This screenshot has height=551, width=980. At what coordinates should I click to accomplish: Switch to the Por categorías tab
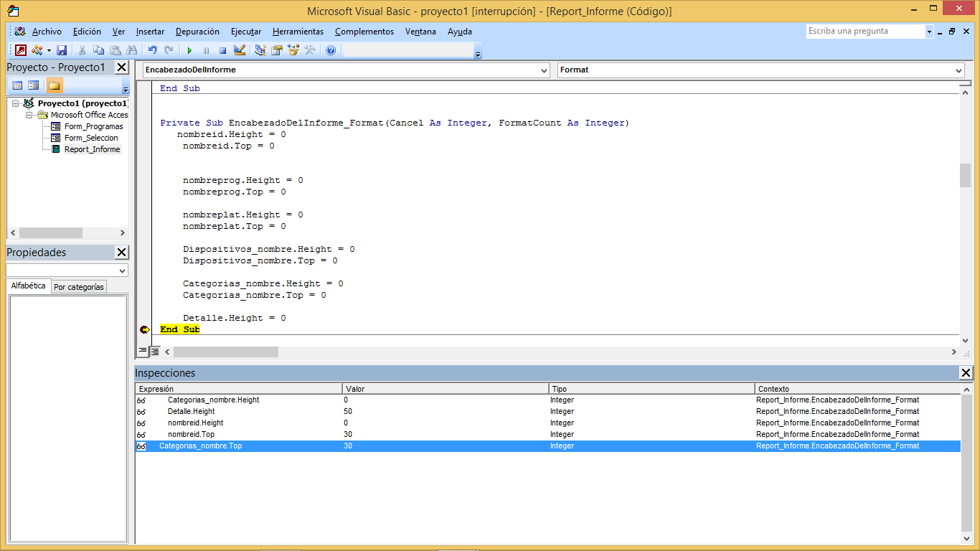[x=79, y=287]
